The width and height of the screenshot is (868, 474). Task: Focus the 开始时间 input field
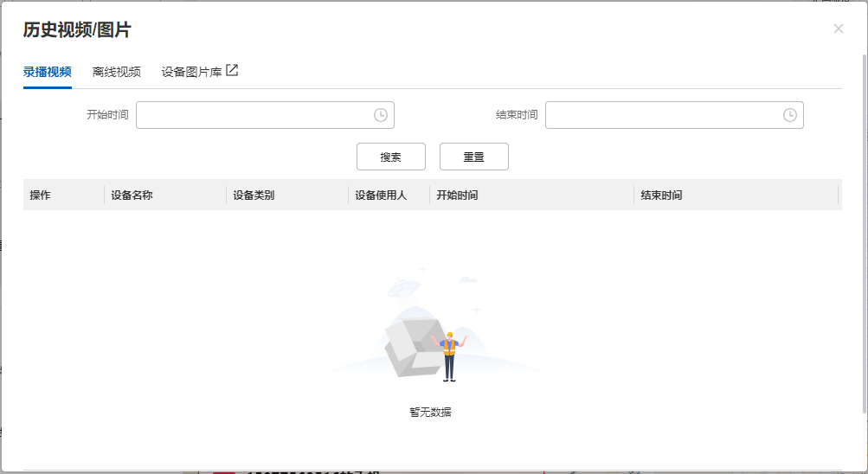(x=265, y=115)
